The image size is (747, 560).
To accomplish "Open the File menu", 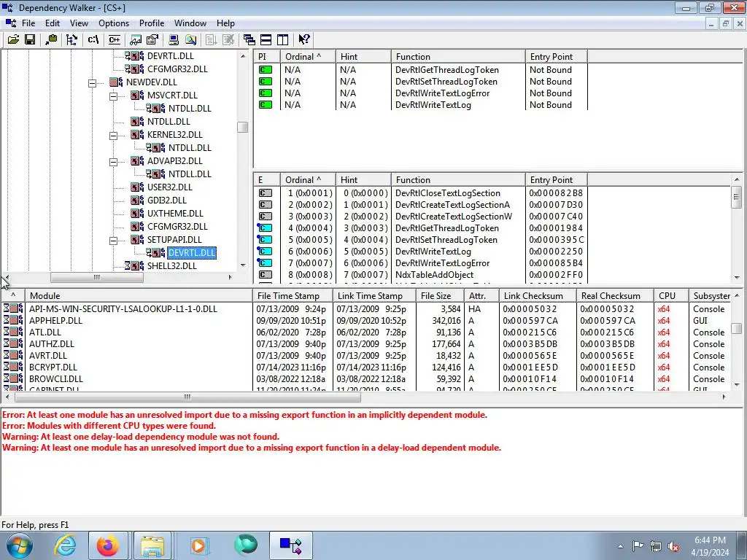I will coord(28,23).
